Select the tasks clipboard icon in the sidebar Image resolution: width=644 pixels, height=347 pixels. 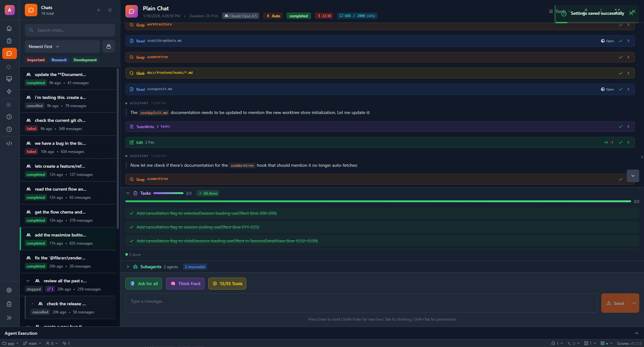[x=9, y=41]
